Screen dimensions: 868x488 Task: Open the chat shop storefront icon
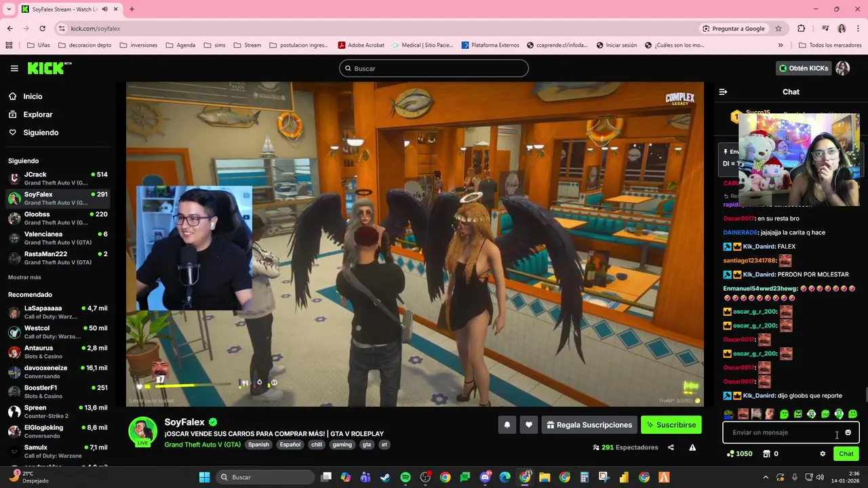(767, 454)
